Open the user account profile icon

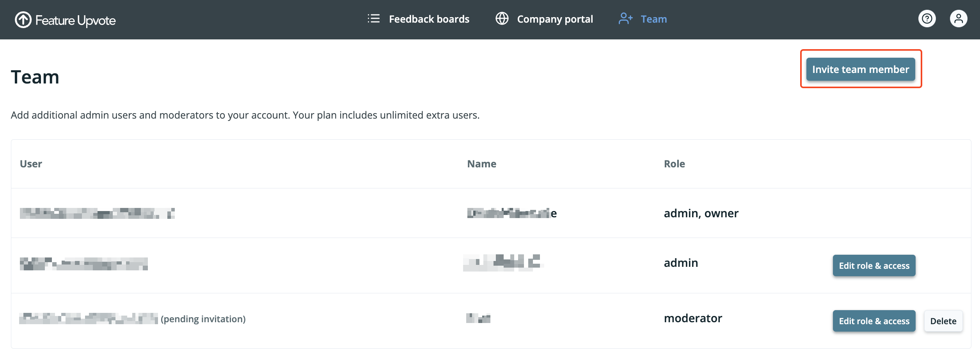(x=958, y=19)
